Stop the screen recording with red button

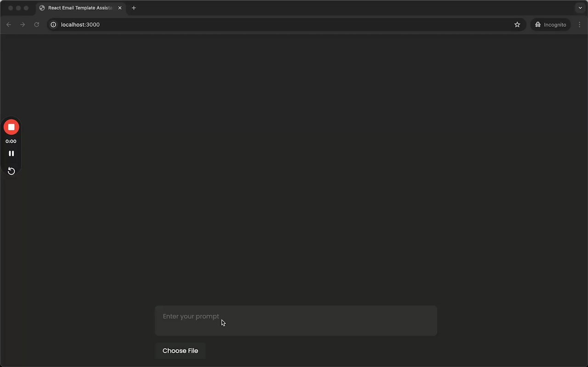11,127
